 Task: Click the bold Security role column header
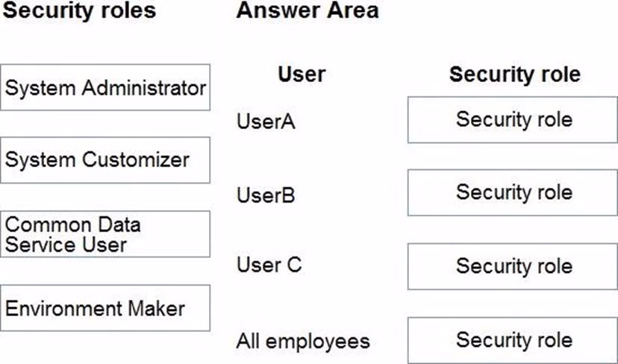(x=514, y=75)
